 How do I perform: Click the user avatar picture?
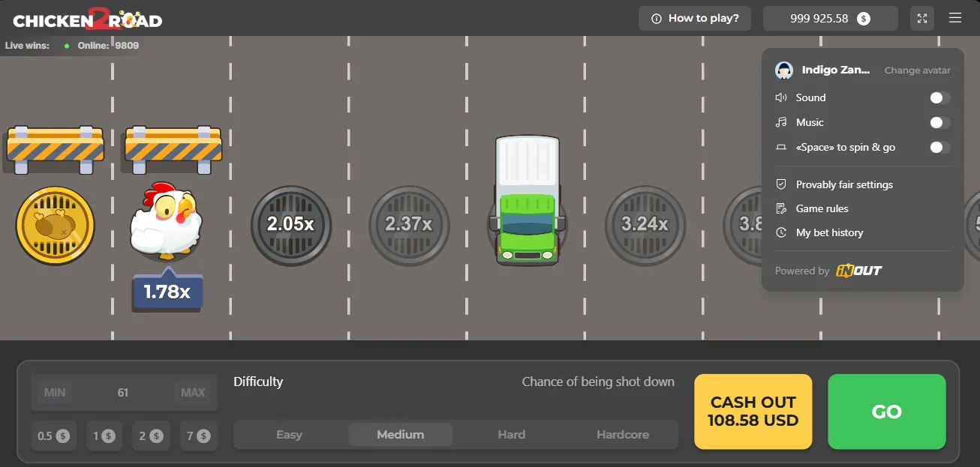click(784, 70)
